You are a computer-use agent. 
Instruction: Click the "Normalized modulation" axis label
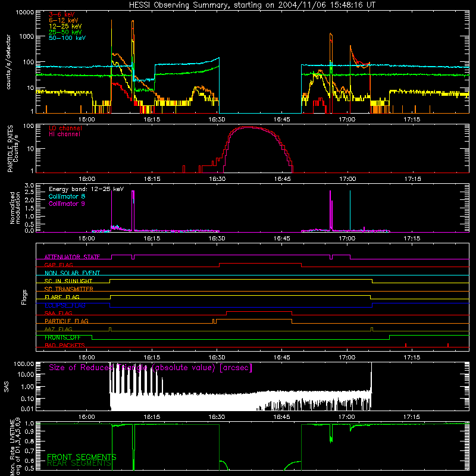point(15,208)
